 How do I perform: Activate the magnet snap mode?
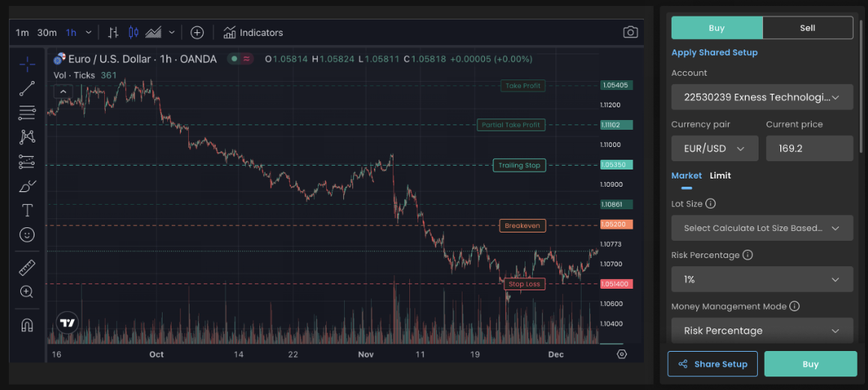click(27, 325)
